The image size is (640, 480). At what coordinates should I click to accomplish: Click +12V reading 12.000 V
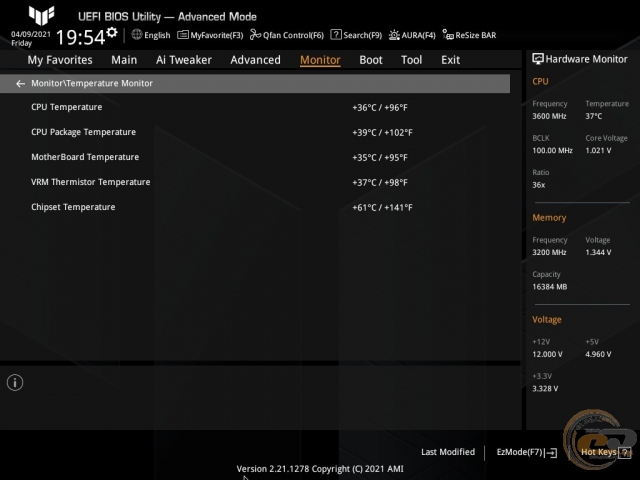[547, 354]
